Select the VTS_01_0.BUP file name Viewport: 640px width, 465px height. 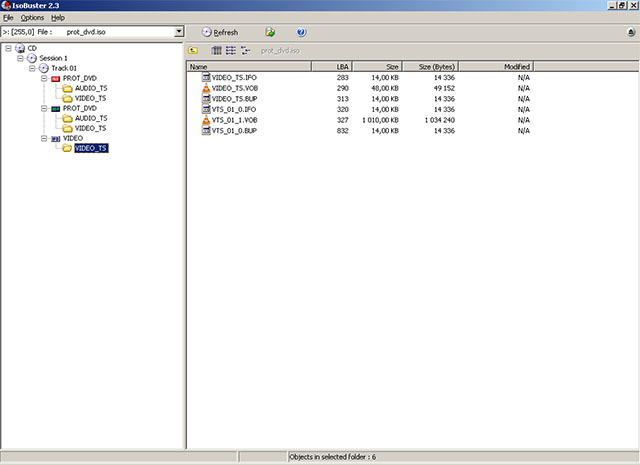pyautogui.click(x=234, y=131)
